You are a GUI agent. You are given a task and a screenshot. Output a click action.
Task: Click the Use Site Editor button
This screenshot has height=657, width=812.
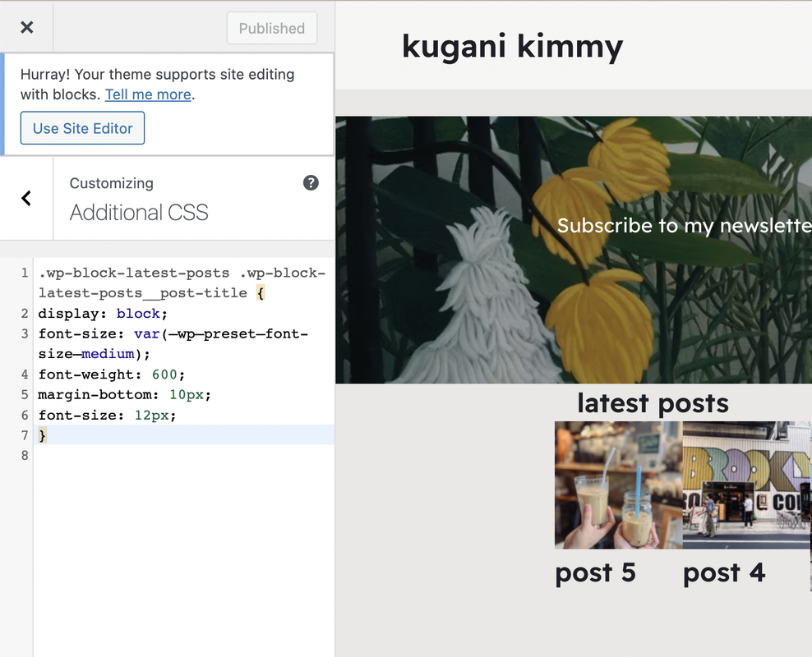coord(83,128)
